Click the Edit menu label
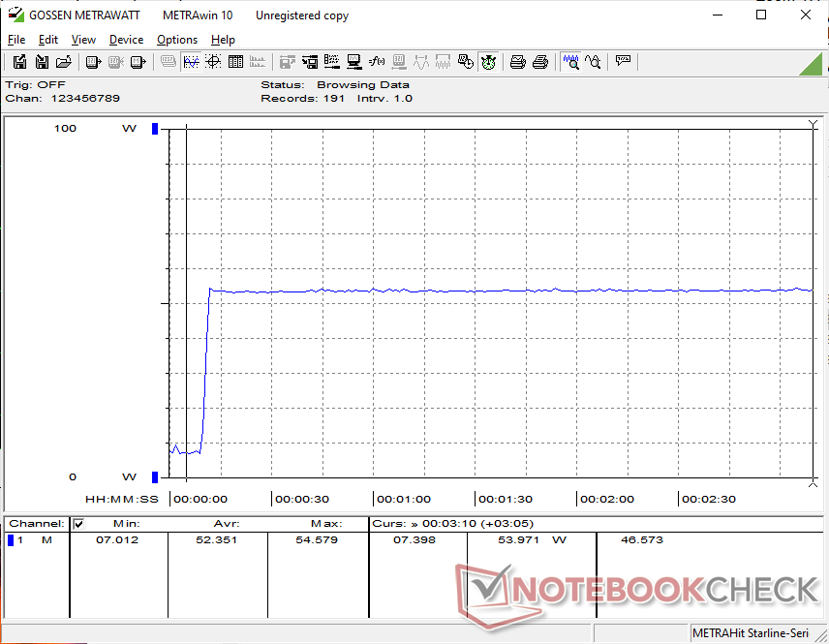 click(x=48, y=40)
